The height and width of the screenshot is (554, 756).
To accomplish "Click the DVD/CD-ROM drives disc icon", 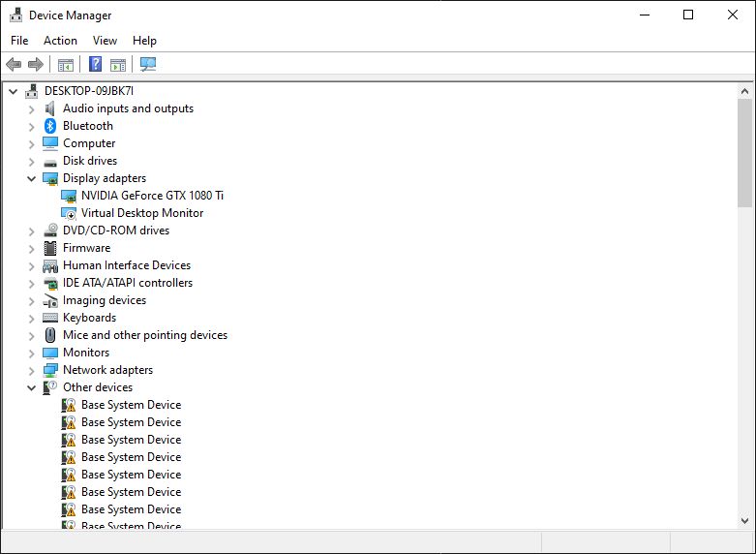I will tap(50, 231).
